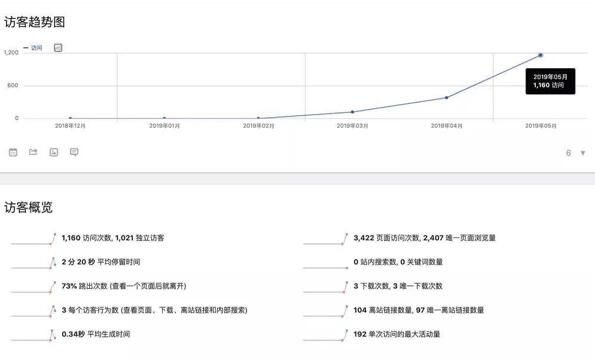Click the tooltip showing 1,160 访问
This screenshot has height=360, width=595.
550,81
